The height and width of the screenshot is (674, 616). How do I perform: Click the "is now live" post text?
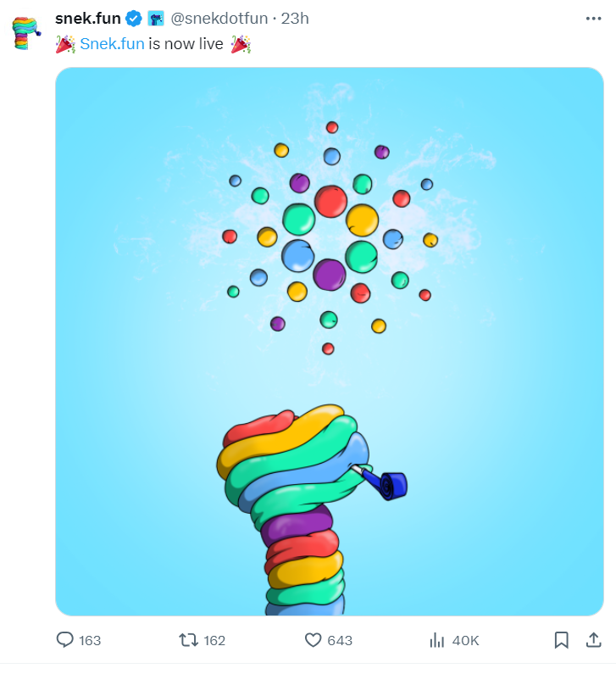click(x=186, y=44)
